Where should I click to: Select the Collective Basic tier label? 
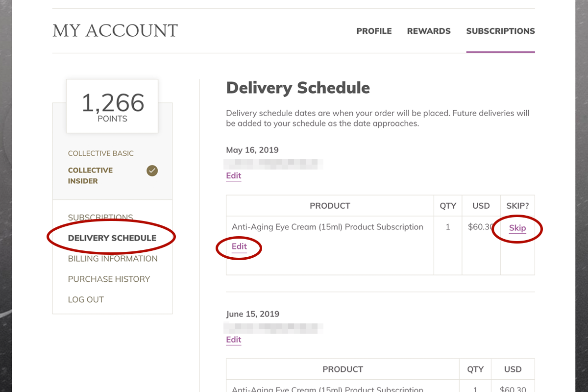pos(100,153)
